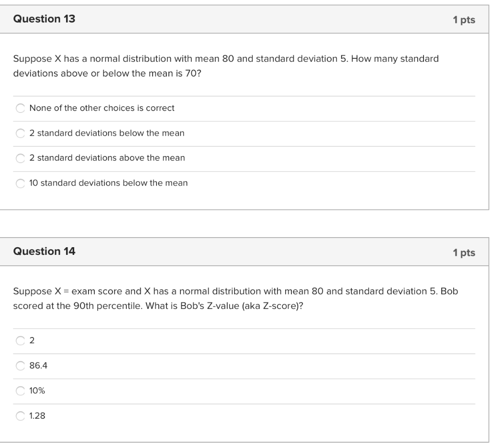Select "10 standard deviations below the mean"

[x=20, y=183]
